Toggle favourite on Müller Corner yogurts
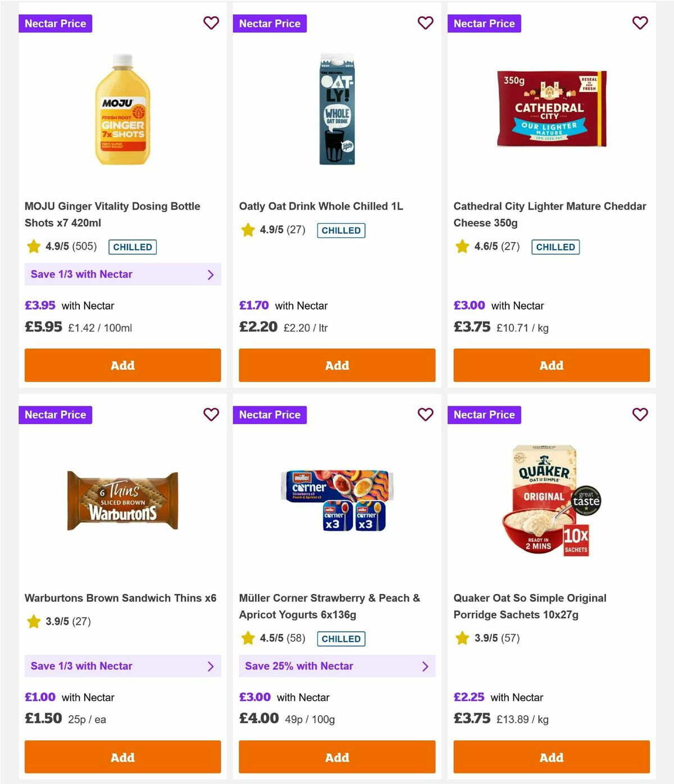Screen dimensions: 674x784 coord(426,414)
